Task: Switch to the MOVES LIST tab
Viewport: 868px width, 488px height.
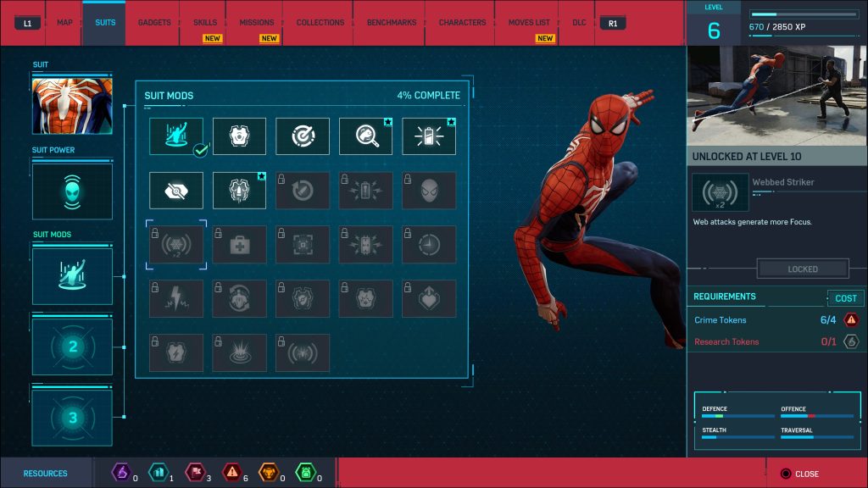Action: coord(527,23)
